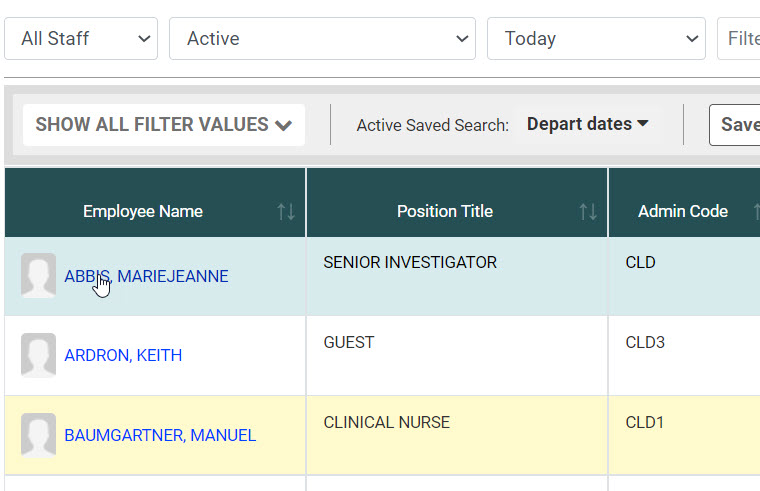
Task: Open the Today date range dropdown
Action: click(x=596, y=39)
